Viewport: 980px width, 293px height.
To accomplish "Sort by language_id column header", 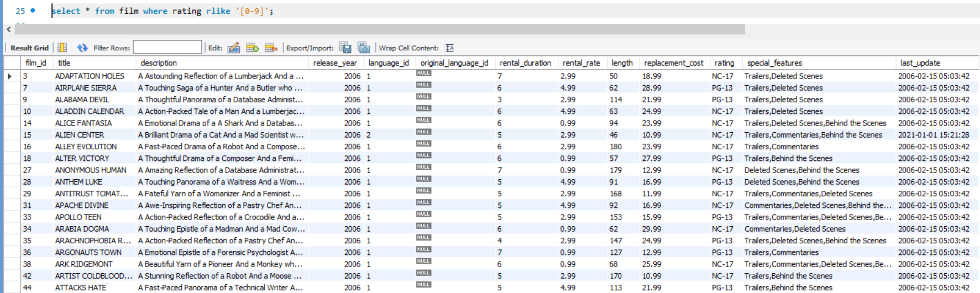I will pyautogui.click(x=389, y=63).
